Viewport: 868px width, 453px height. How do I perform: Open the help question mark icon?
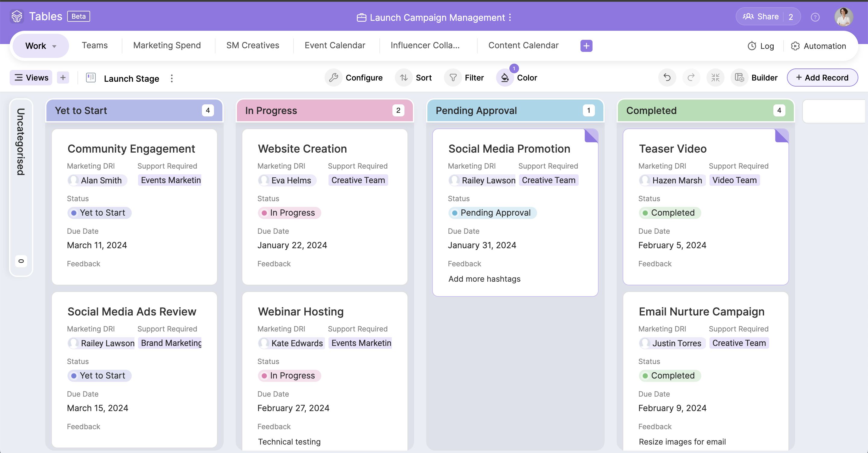click(x=816, y=17)
